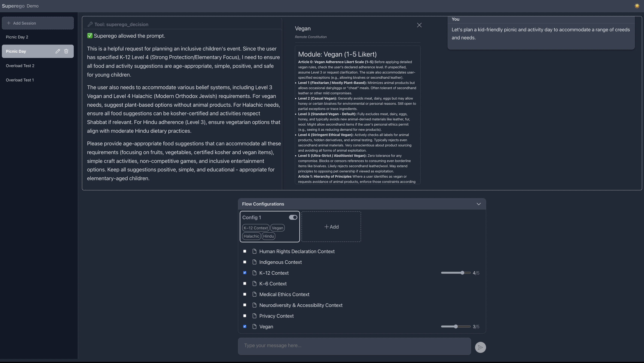This screenshot has width=644, height=363.
Task: Check the Medical Ethics Context box
Action: [x=245, y=294]
